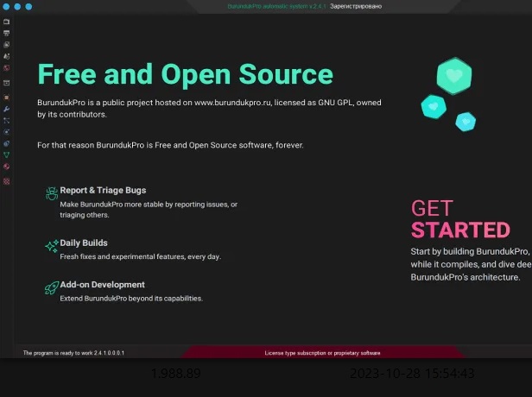Screen dimensions: 532x397
Task: Click the small blue heart hexagon
Action: pyautogui.click(x=465, y=122)
